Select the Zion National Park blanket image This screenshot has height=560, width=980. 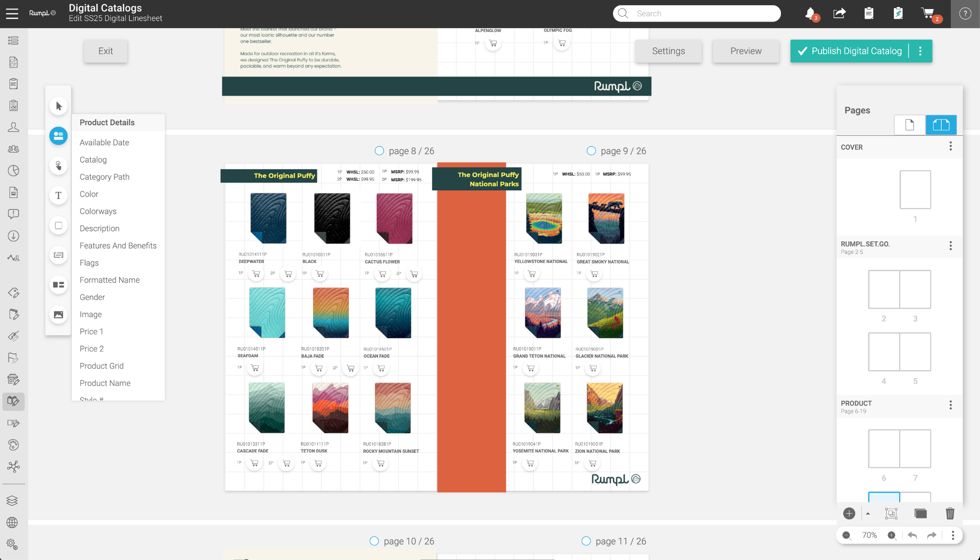pyautogui.click(x=605, y=408)
